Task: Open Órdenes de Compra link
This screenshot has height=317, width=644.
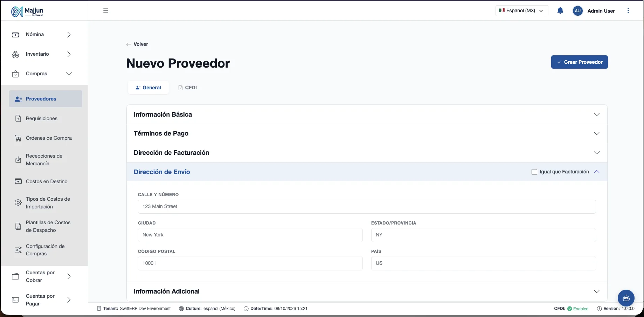Action: [49, 138]
